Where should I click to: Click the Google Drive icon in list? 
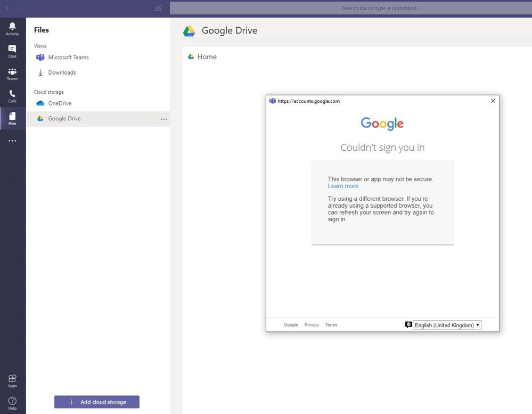[40, 118]
